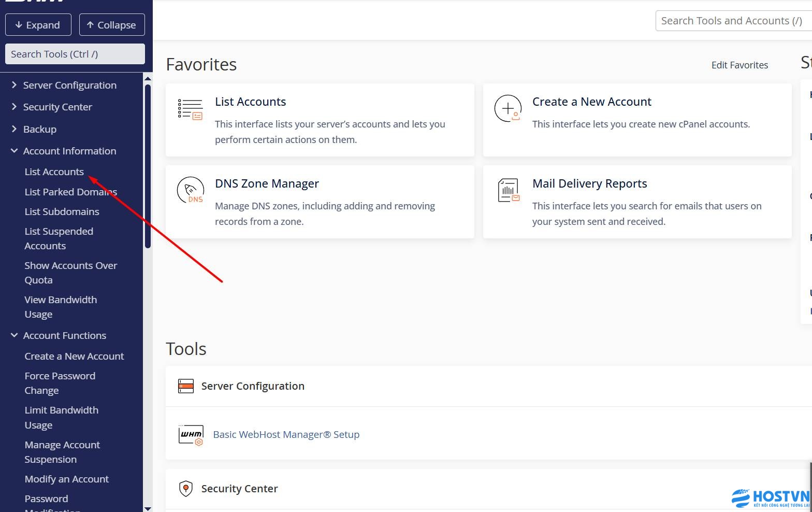This screenshot has width=812, height=512.
Task: Click the HOSTVN logo
Action: coord(770,499)
